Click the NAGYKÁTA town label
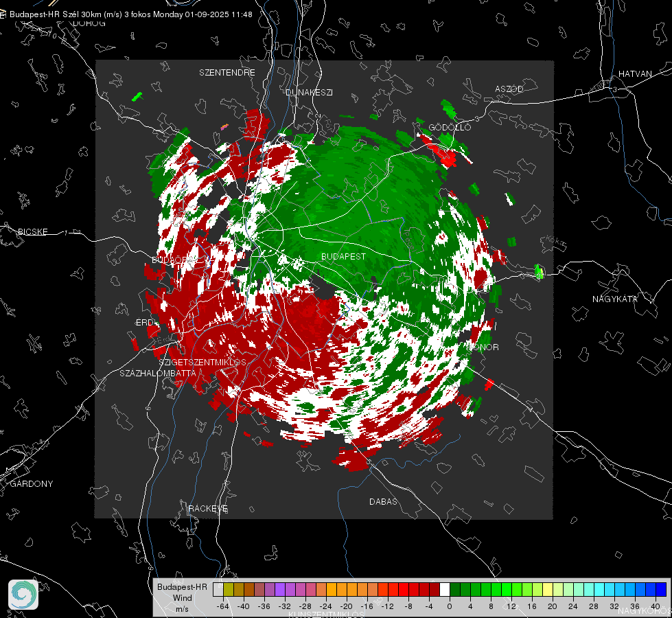The width and height of the screenshot is (672, 618). [615, 299]
